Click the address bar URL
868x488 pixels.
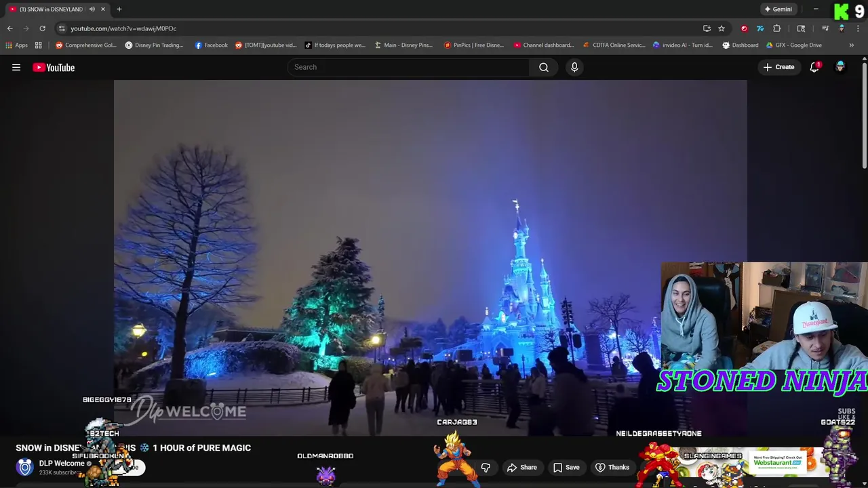[123, 28]
